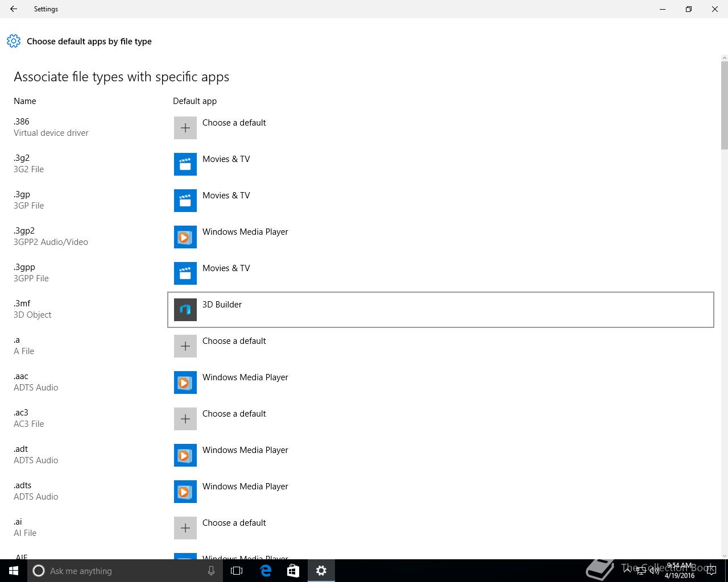Click Windows Media Player icon for .aac
The height and width of the screenshot is (582, 728).
pyautogui.click(x=185, y=383)
